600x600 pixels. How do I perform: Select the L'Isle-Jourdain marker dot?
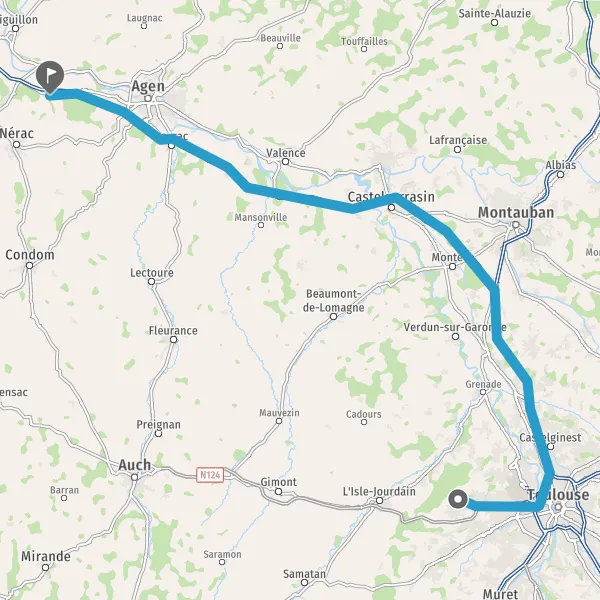tap(379, 501)
